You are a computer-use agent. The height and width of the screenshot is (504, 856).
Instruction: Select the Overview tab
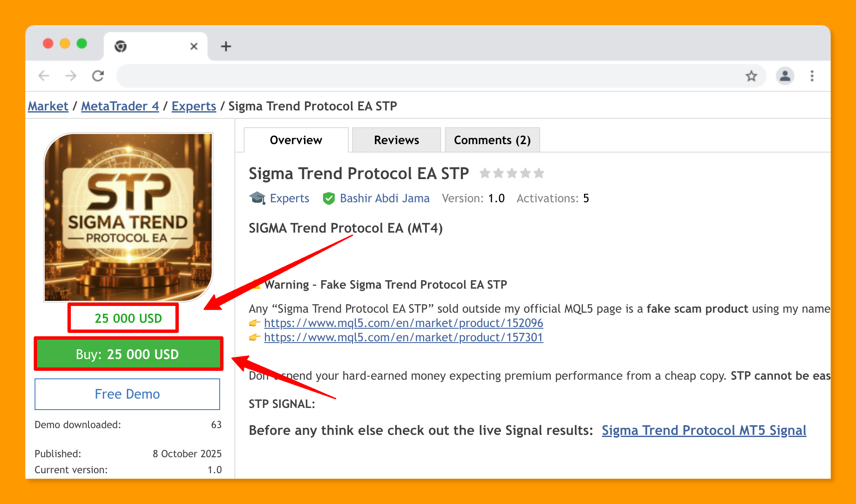click(x=296, y=140)
